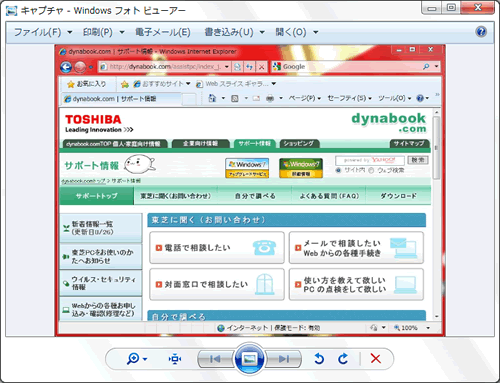Click the IE printer icon
The height and width of the screenshot is (383, 500).
point(270,98)
